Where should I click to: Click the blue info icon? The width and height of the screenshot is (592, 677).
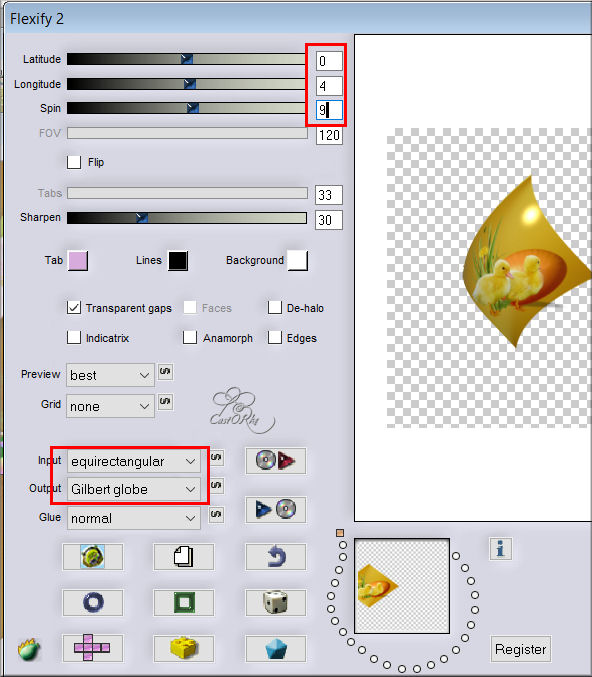(500, 549)
